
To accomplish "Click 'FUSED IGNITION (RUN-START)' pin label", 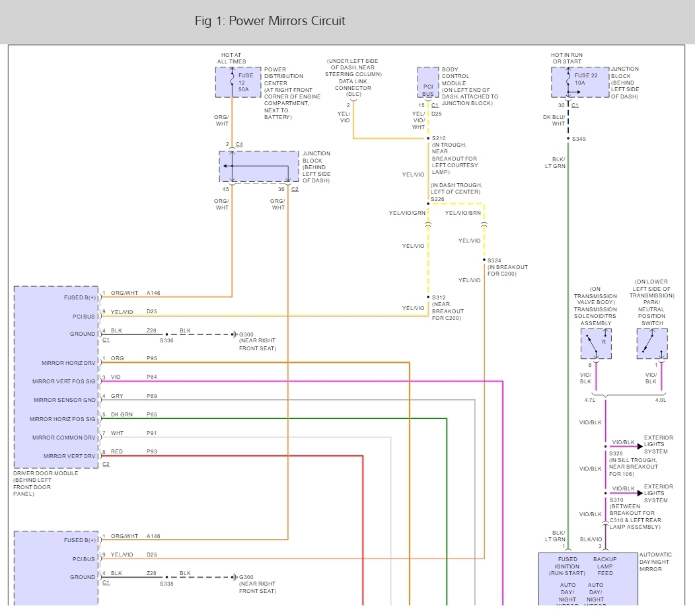I will point(567,566).
